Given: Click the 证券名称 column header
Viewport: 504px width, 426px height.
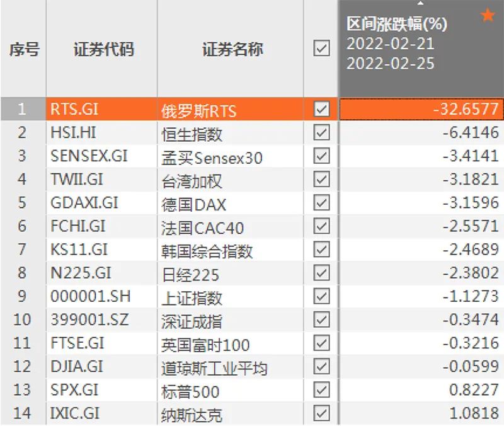Looking at the screenshot, I should tap(231, 49).
